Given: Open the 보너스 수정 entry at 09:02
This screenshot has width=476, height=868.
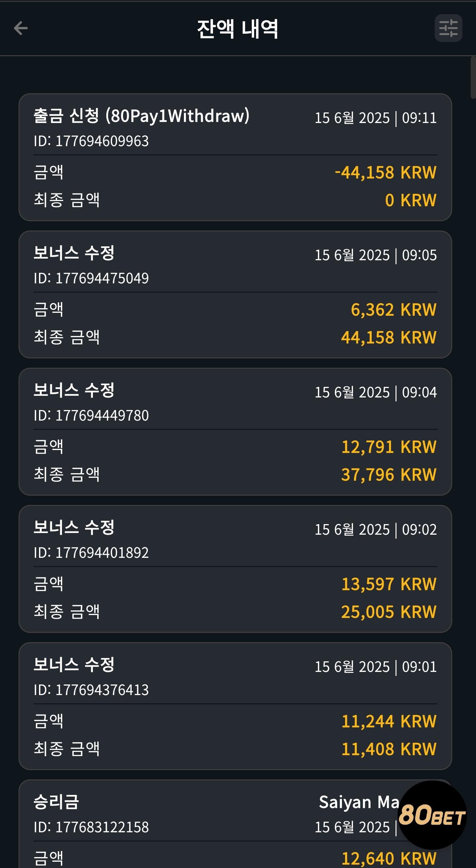Looking at the screenshot, I should pos(235,568).
